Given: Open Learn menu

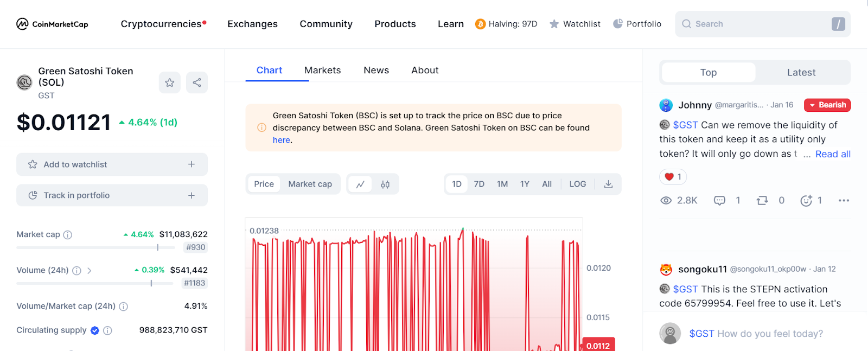Looking at the screenshot, I should pyautogui.click(x=451, y=24).
